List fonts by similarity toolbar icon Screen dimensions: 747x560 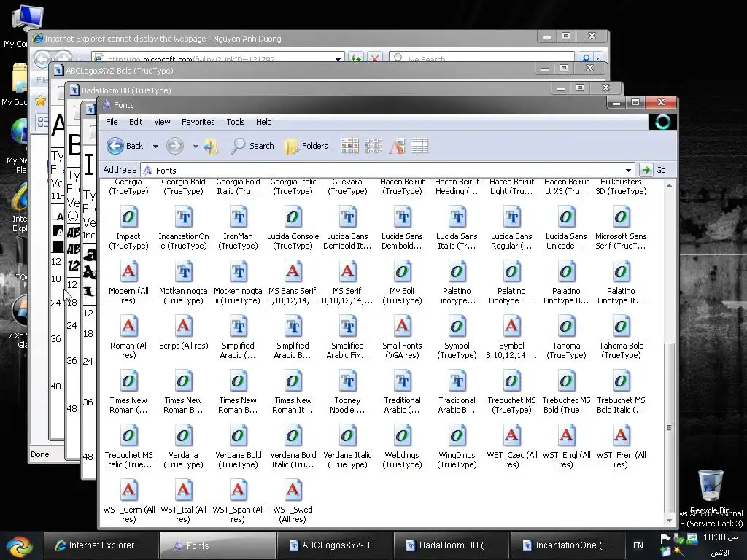point(396,146)
